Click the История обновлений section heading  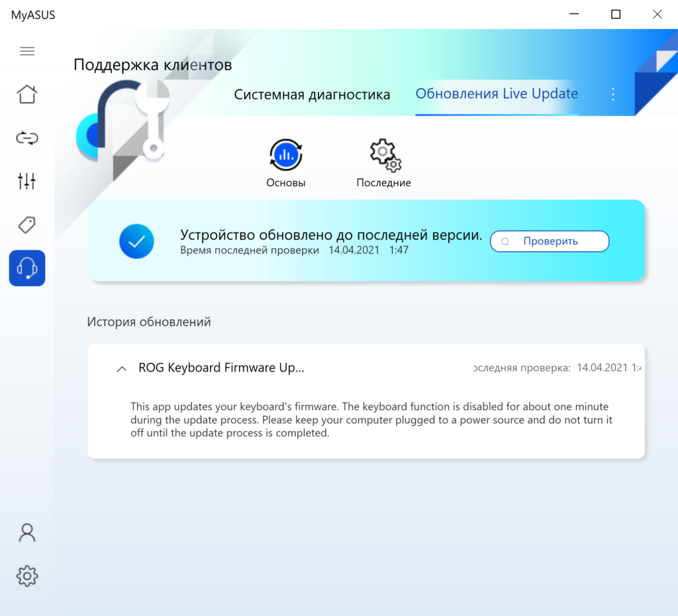149,322
